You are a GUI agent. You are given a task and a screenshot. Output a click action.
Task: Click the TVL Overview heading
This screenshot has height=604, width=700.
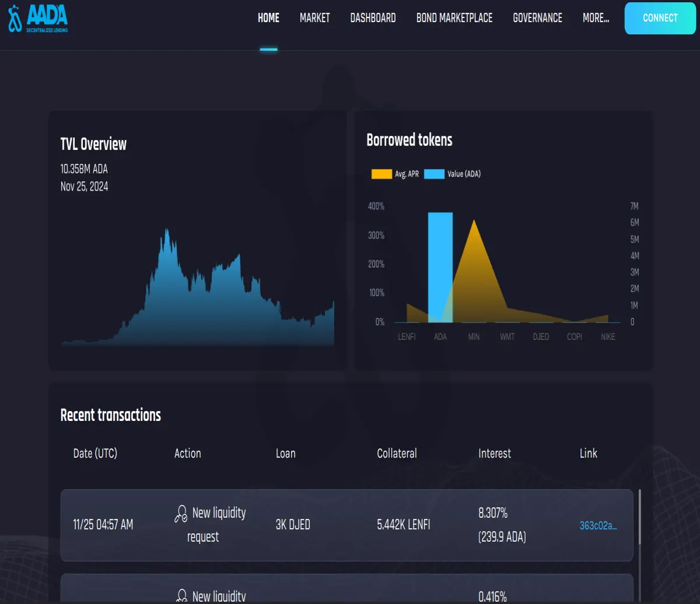pos(93,145)
